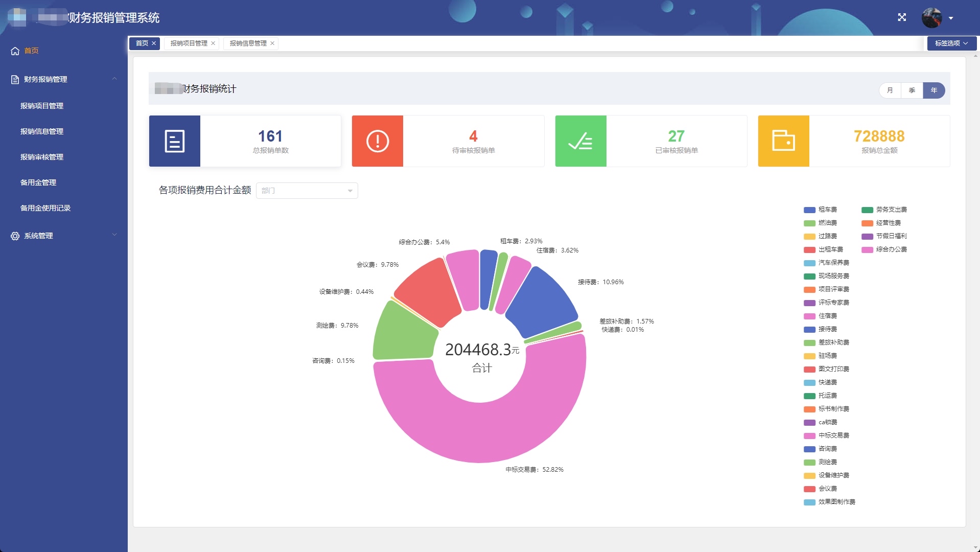Open the dropdown arrow next to avatar
Image resolution: width=980 pixels, height=552 pixels.
[951, 18]
